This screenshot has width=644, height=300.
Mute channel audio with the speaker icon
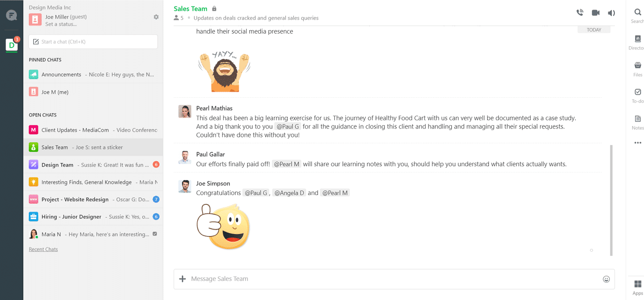coord(611,12)
